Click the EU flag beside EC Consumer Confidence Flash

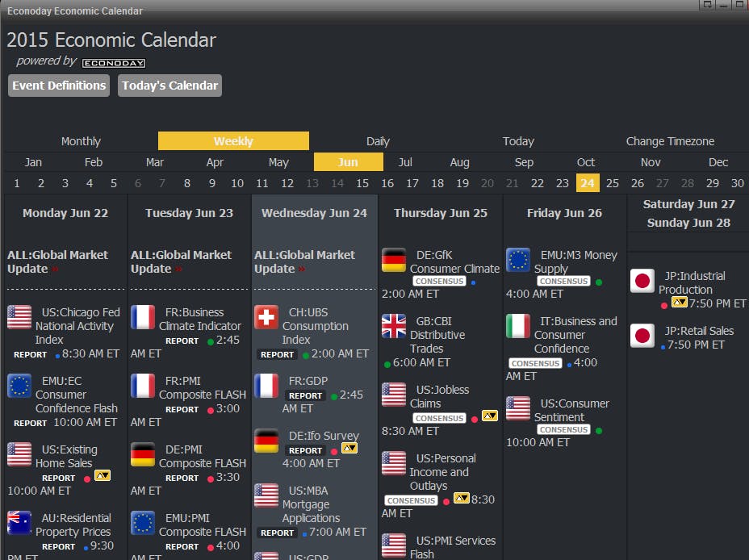point(19,386)
